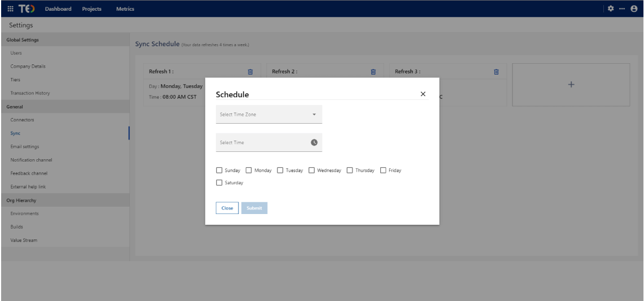Open the apps grid icon in header
Image resolution: width=644 pixels, height=301 pixels.
10,9
